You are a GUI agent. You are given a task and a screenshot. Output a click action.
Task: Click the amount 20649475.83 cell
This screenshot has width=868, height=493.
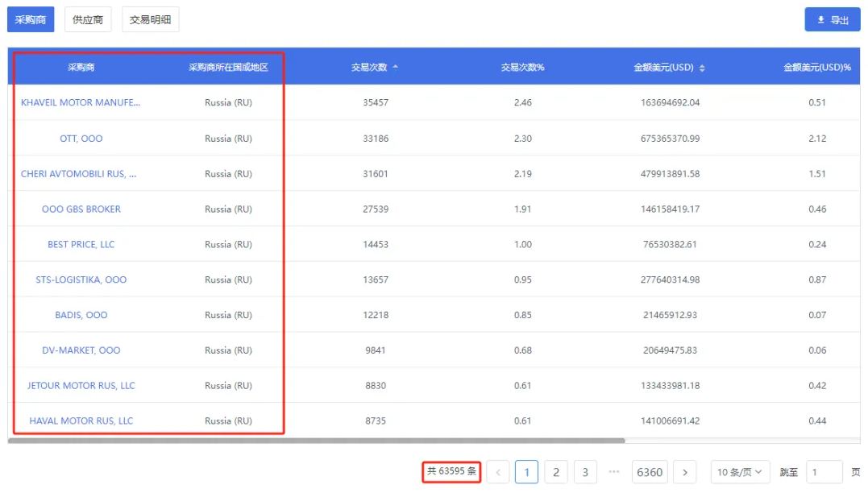(670, 350)
